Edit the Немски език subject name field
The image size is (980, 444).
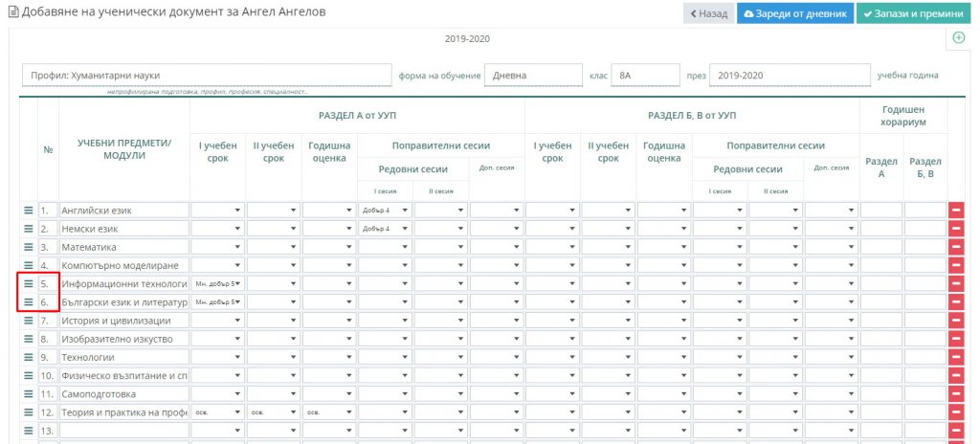coord(124,229)
